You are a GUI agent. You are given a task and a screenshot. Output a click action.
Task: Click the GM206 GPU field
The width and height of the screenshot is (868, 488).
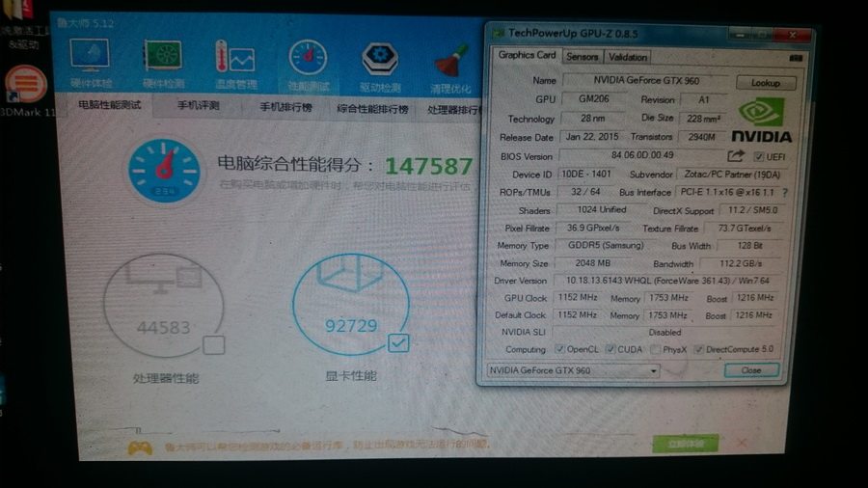pyautogui.click(x=593, y=98)
